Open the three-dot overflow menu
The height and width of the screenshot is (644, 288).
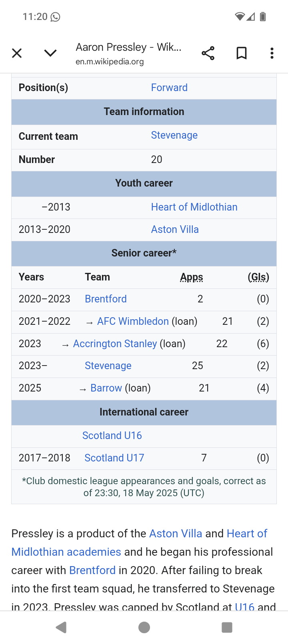(272, 53)
